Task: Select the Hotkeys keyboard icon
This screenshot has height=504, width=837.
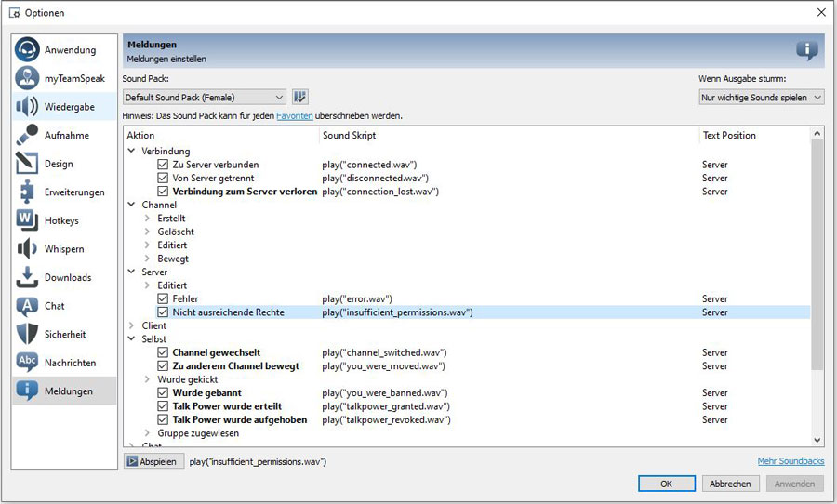Action: pos(28,220)
